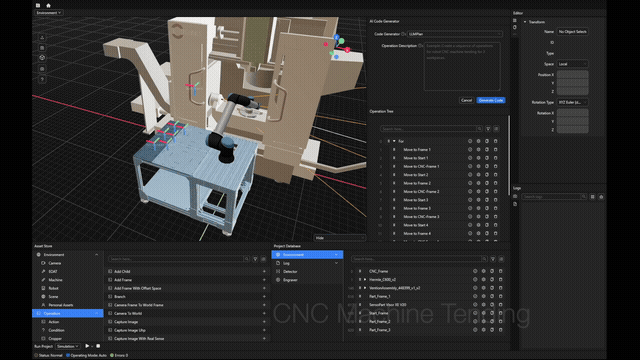
Task: Toggle visibility of Part_Frame_1 entry
Action: [x=475, y=296]
